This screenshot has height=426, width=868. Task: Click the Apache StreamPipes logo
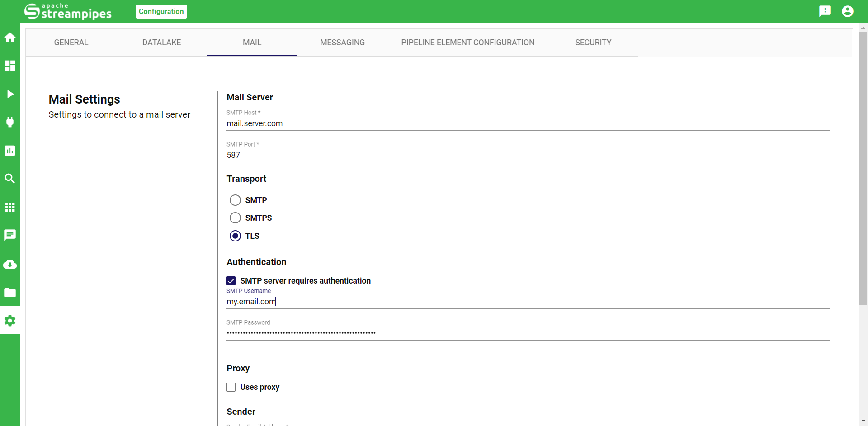point(68,11)
